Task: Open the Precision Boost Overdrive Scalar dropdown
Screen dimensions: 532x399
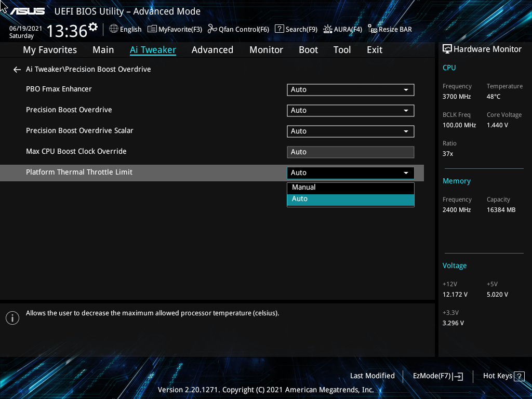Action: click(350, 131)
